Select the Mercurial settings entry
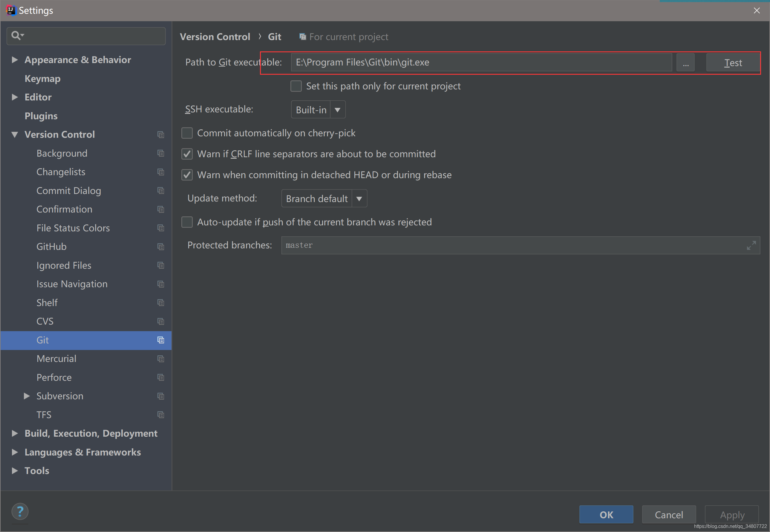This screenshot has height=532, width=770. click(56, 359)
